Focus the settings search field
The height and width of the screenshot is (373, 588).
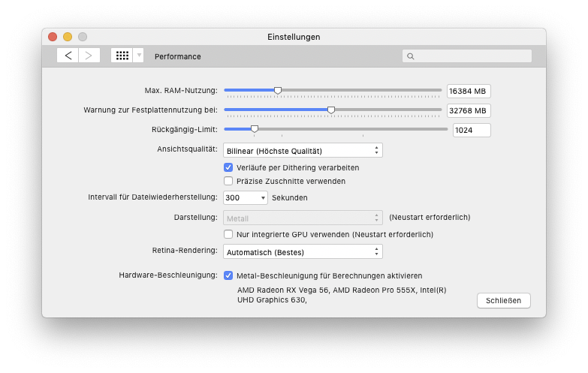pyautogui.click(x=467, y=56)
